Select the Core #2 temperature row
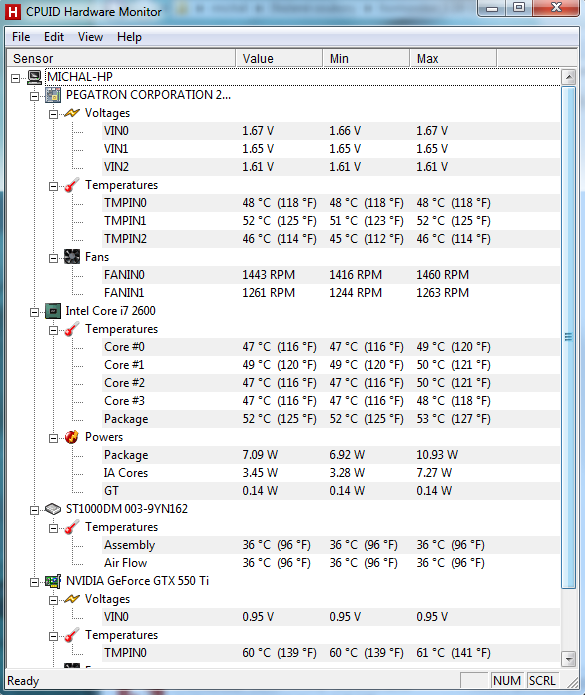585x695 pixels. (330, 383)
